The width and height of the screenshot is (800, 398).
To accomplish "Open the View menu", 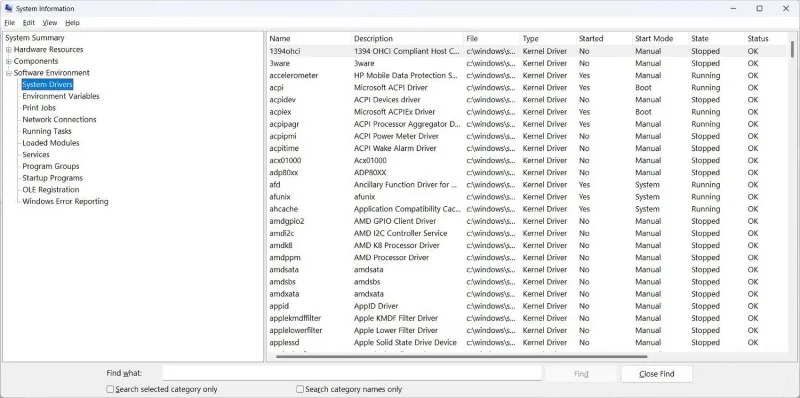I will (x=50, y=23).
